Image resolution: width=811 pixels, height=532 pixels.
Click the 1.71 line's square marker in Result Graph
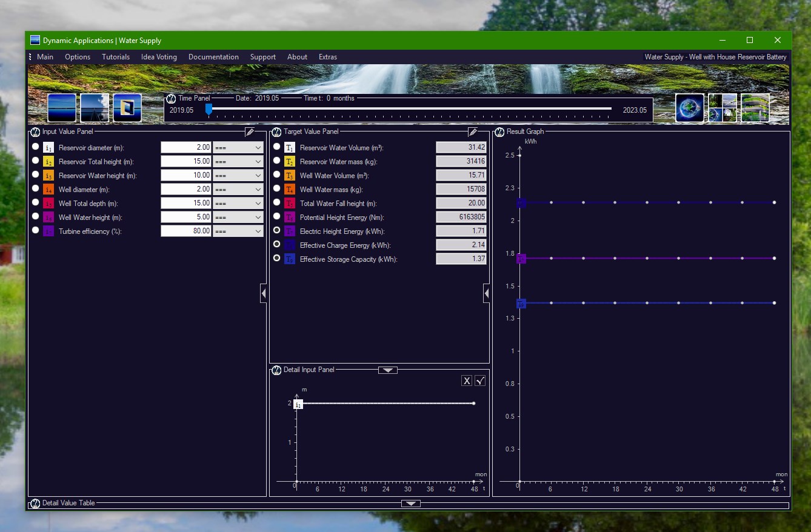coord(521,259)
